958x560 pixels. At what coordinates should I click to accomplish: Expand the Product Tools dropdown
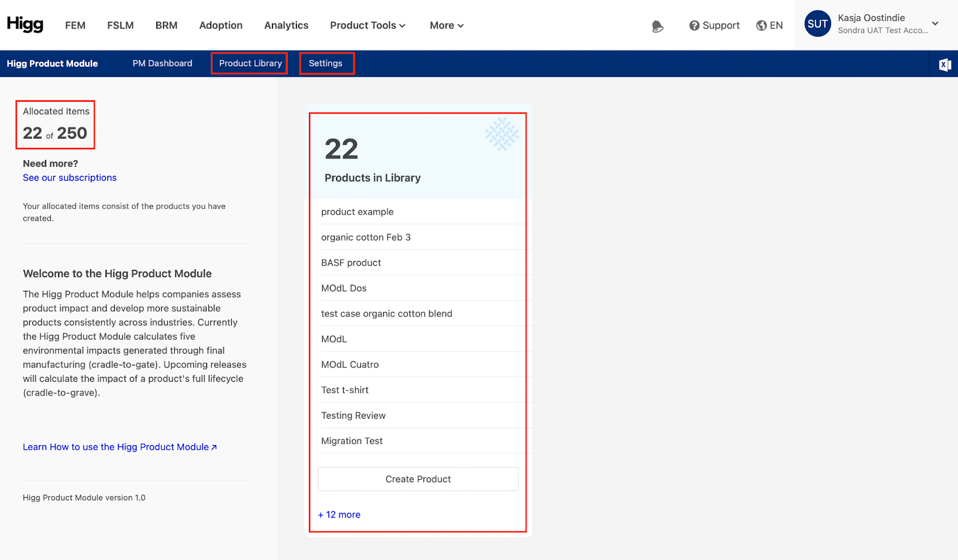[368, 25]
